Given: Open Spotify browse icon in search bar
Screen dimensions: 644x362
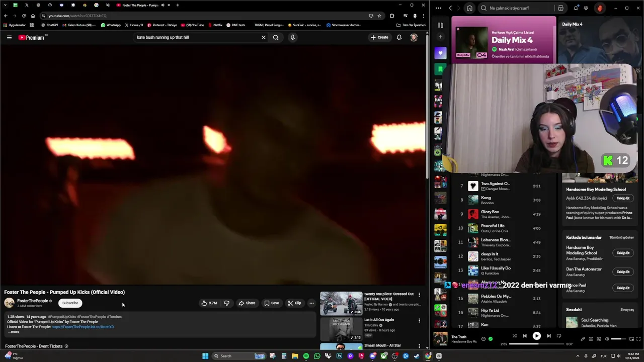Looking at the screenshot, I should point(560,8).
